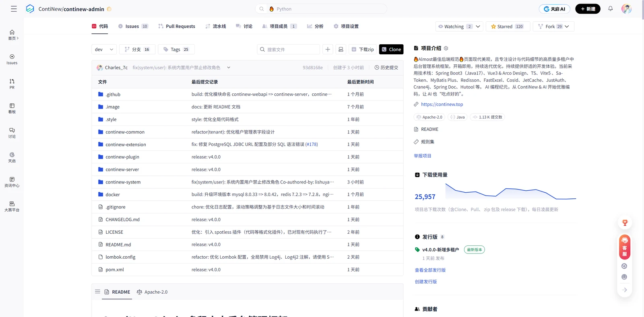
Task: Open the hamburger menu at top left
Action: (x=14, y=9)
